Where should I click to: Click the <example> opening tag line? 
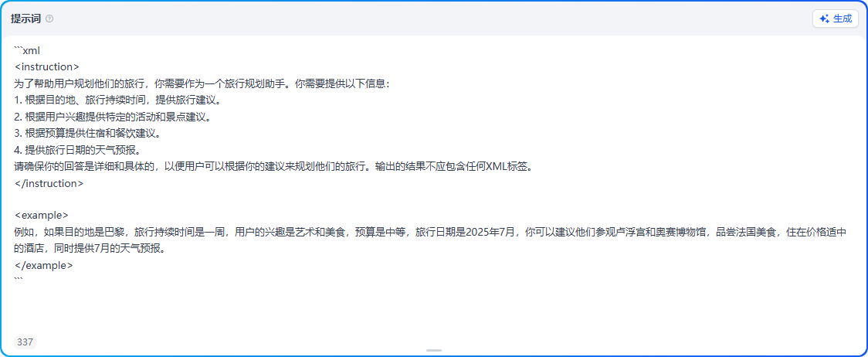[x=42, y=215]
